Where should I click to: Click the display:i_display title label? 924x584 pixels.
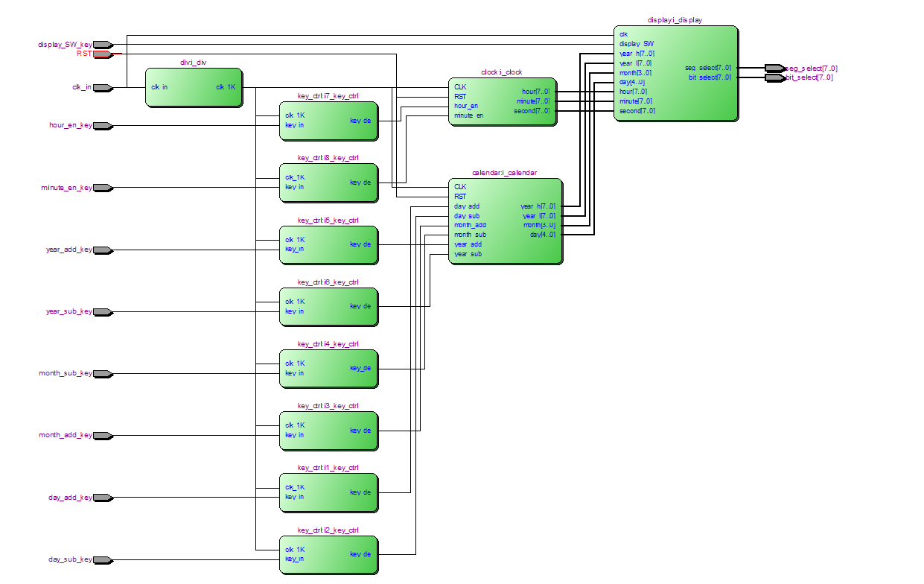[x=675, y=20]
